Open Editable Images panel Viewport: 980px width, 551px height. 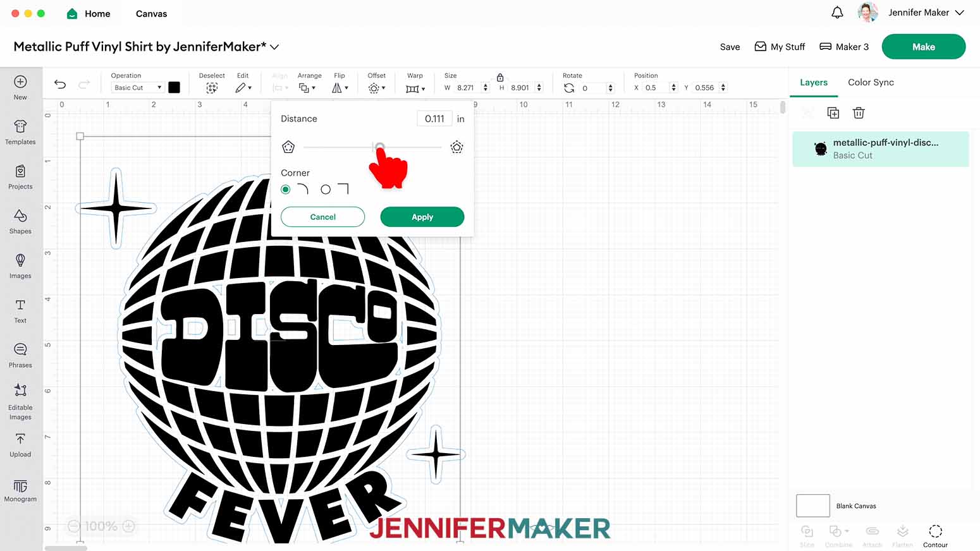(x=20, y=391)
